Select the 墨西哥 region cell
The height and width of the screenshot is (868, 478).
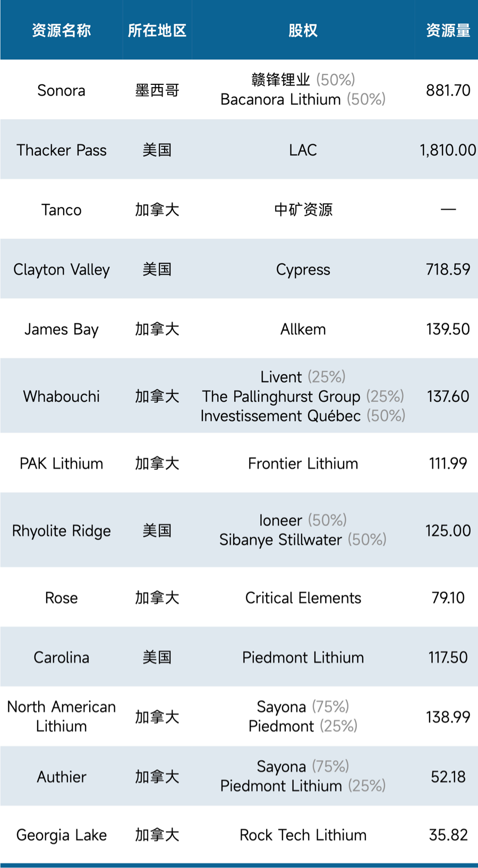157,90
